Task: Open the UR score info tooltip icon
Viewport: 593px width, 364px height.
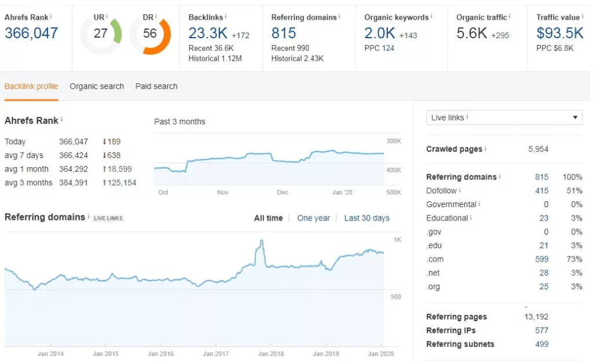Action: click(107, 16)
